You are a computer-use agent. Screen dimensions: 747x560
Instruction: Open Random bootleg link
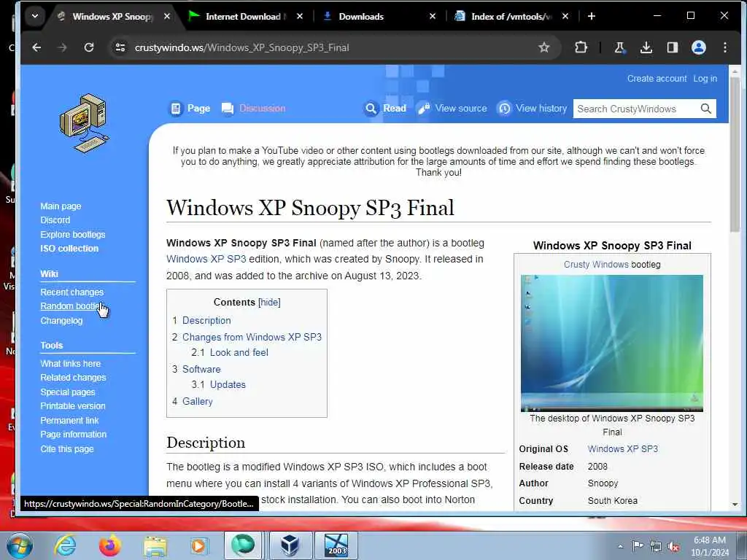click(70, 306)
